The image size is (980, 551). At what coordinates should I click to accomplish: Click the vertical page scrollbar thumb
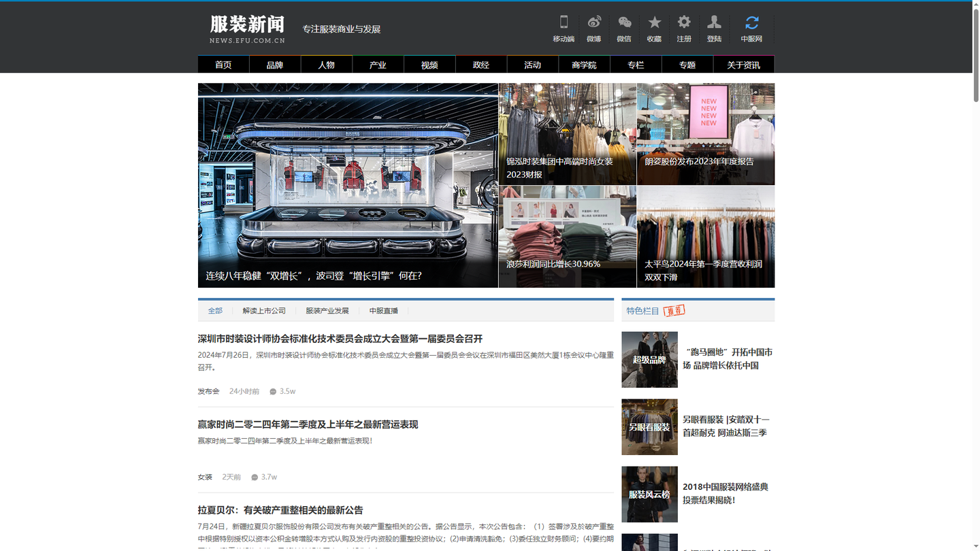975,55
